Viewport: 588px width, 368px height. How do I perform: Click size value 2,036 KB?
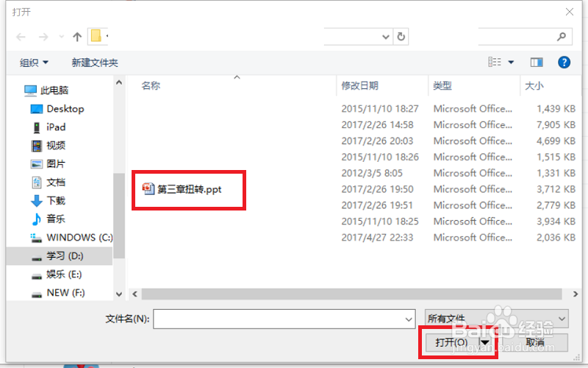click(556, 238)
